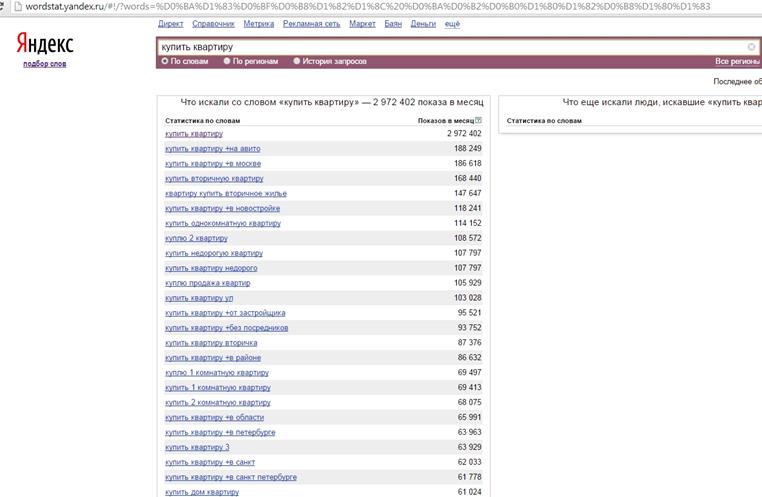Screen dimensions: 762x497
Task: Open Директ in top navigation
Action: click(x=171, y=24)
